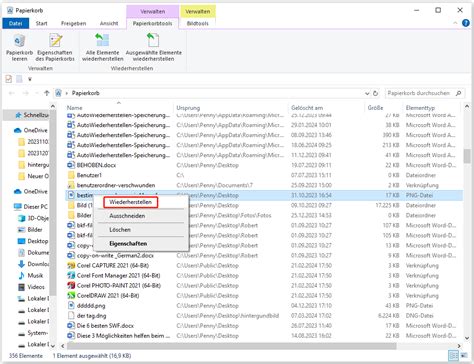
Task: Select the System drive in sidebar
Action: 33,333
